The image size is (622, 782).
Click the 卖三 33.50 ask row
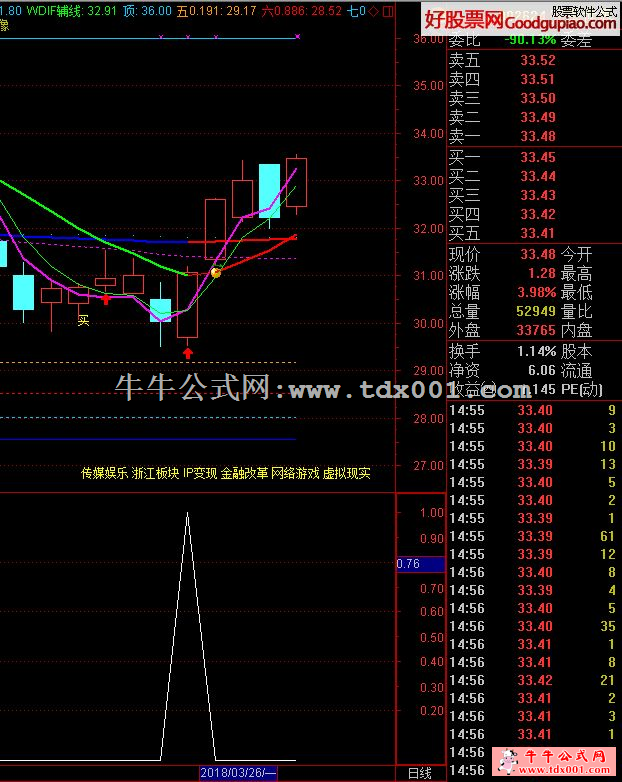pyautogui.click(x=502, y=98)
